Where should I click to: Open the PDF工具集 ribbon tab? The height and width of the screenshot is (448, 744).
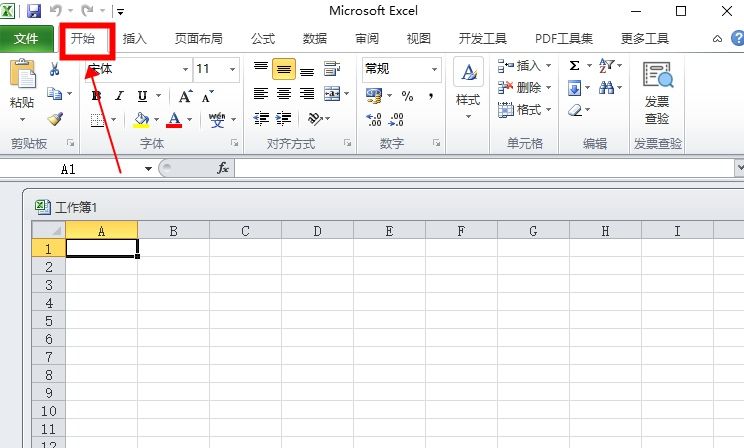click(564, 38)
